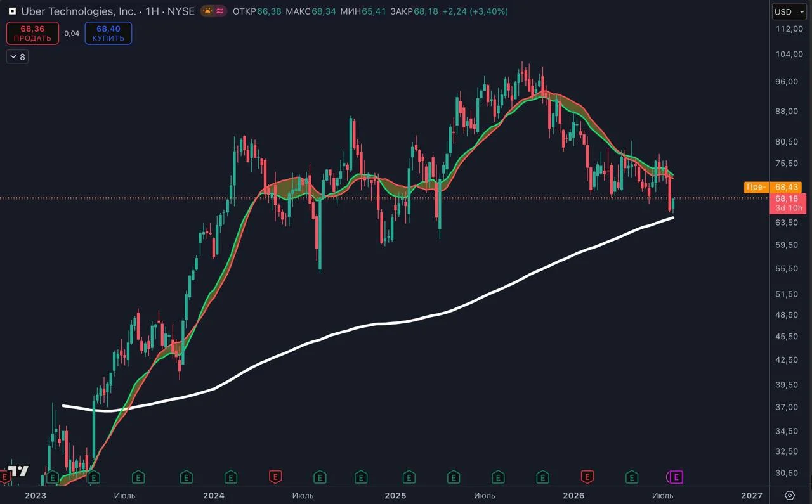
Task: Click the 75,50 price scale label
Action: (x=787, y=163)
